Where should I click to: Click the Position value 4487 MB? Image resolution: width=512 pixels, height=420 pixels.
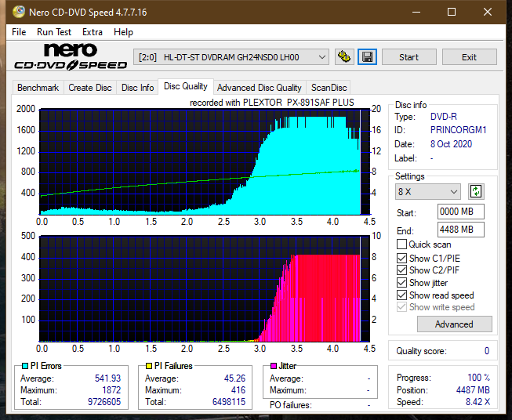pos(473,390)
